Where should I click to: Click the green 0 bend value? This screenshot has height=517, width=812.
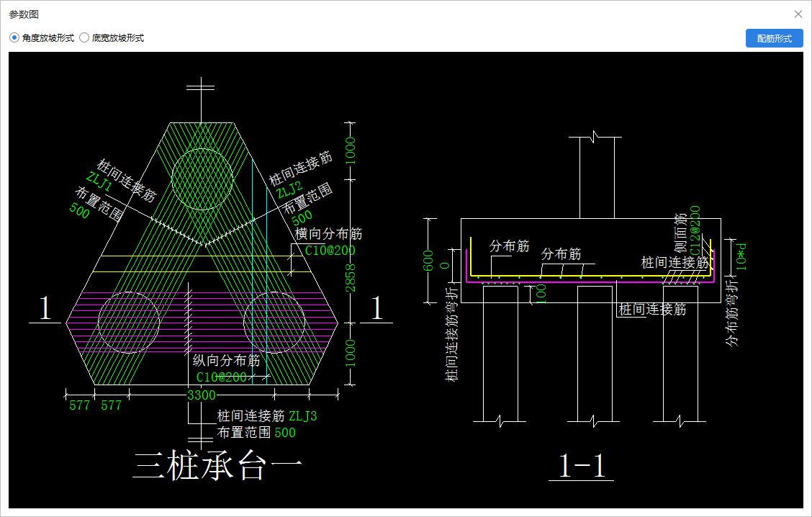[x=445, y=265]
